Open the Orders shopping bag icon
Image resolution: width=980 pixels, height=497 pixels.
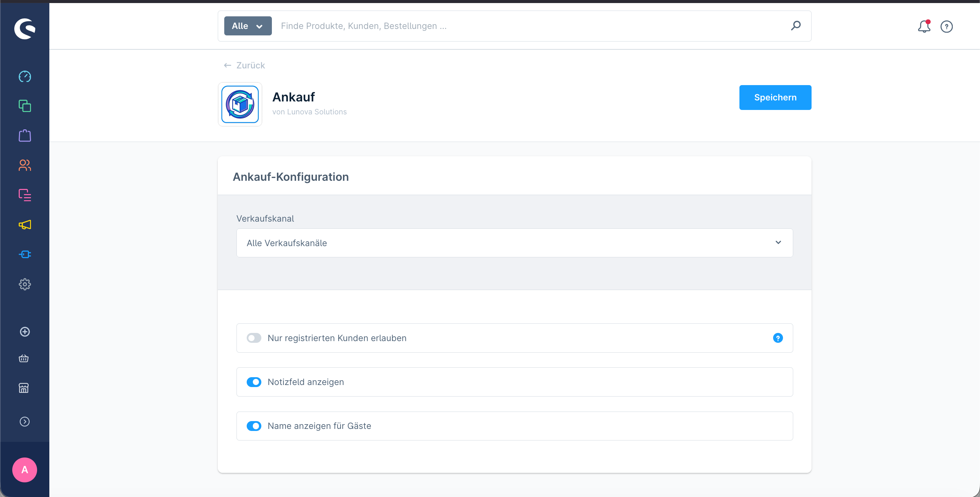pos(25,135)
